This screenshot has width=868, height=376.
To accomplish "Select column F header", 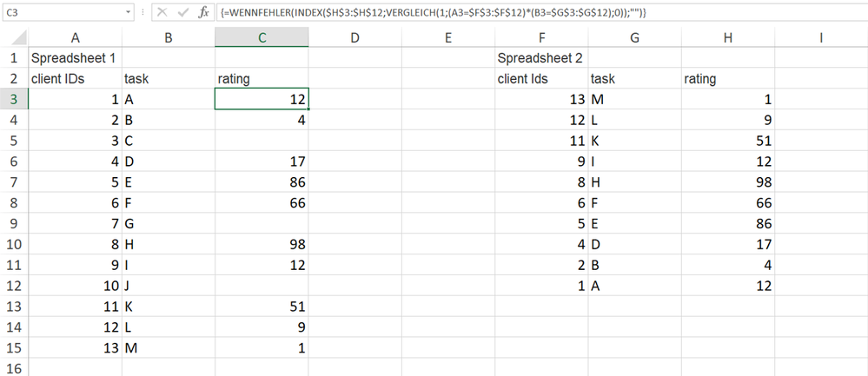I will click(x=541, y=37).
